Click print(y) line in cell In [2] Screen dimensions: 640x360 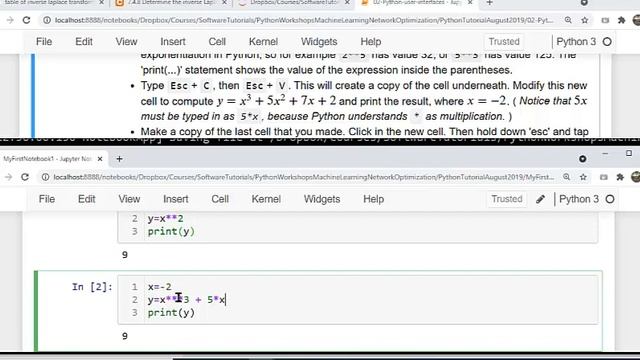[171, 313]
